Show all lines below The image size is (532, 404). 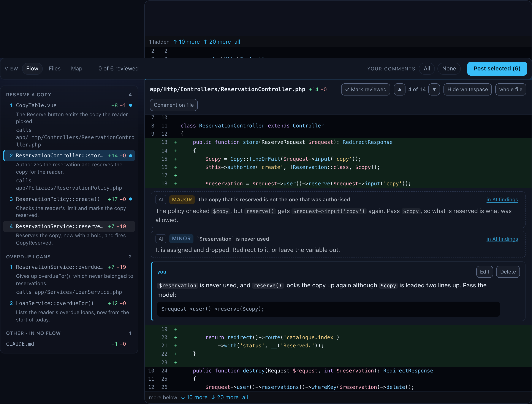[x=245, y=398]
